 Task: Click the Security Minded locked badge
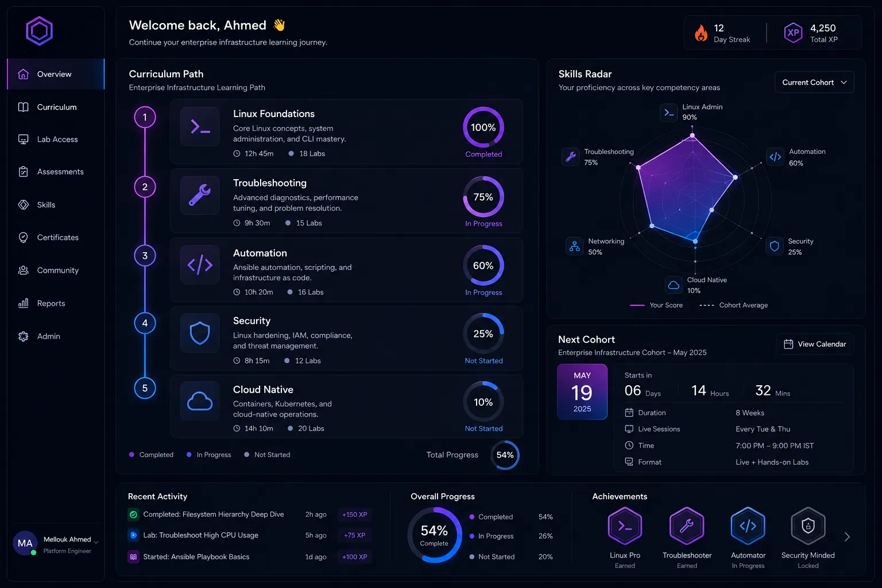coord(808,526)
